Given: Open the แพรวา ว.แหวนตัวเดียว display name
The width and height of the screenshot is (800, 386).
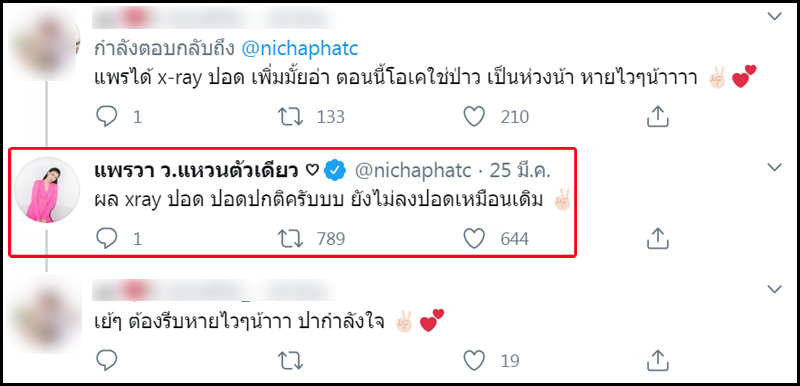Looking at the screenshot, I should tap(197, 172).
